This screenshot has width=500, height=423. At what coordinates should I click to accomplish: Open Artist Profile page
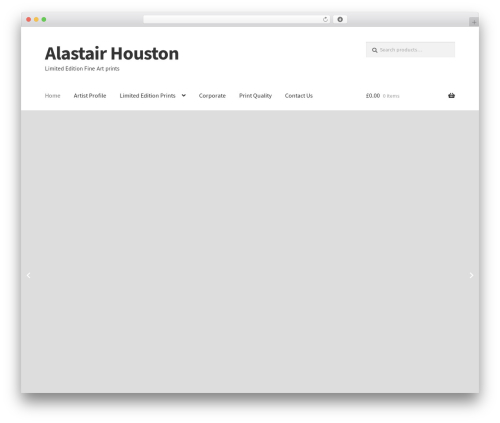(90, 96)
